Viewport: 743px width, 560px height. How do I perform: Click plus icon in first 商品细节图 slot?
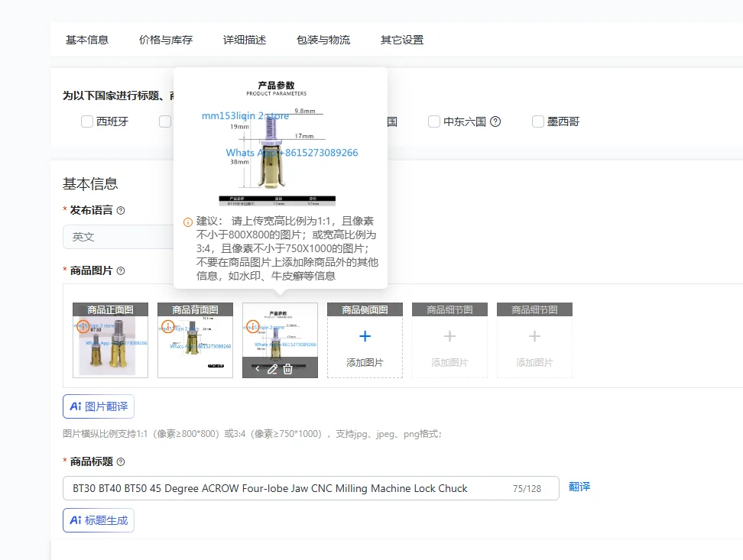pyautogui.click(x=449, y=336)
